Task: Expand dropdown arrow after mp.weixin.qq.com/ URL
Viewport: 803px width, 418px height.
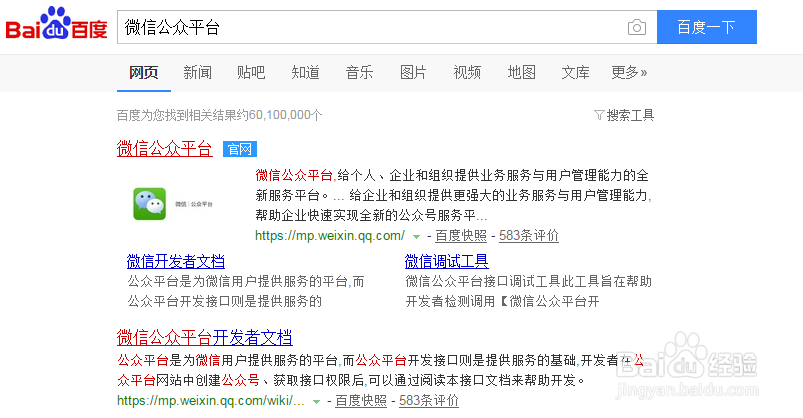Action: tap(416, 237)
